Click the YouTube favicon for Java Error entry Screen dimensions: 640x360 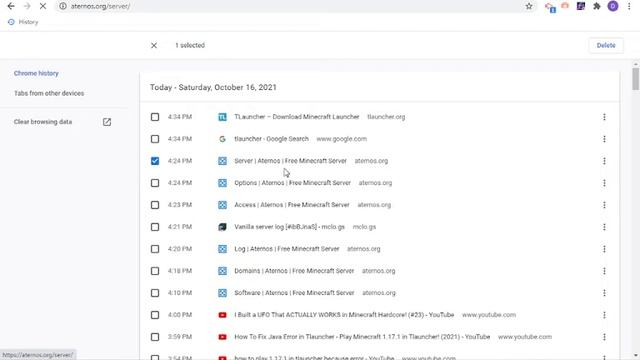tap(222, 337)
